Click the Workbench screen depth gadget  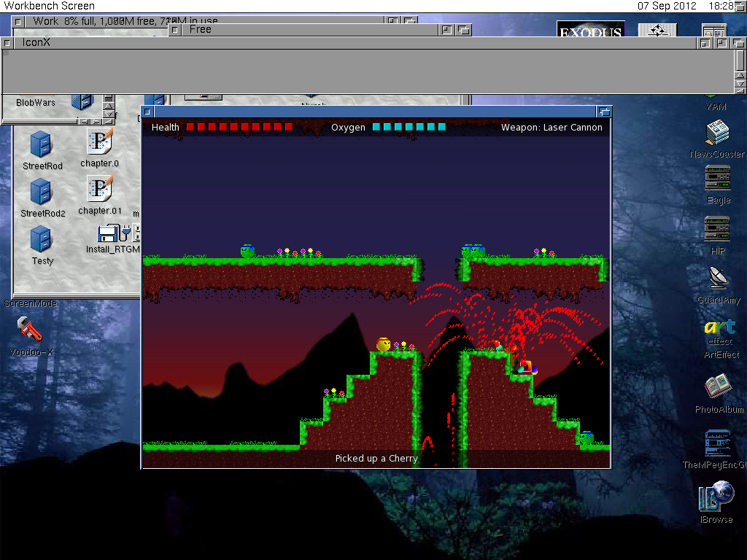[x=740, y=6]
